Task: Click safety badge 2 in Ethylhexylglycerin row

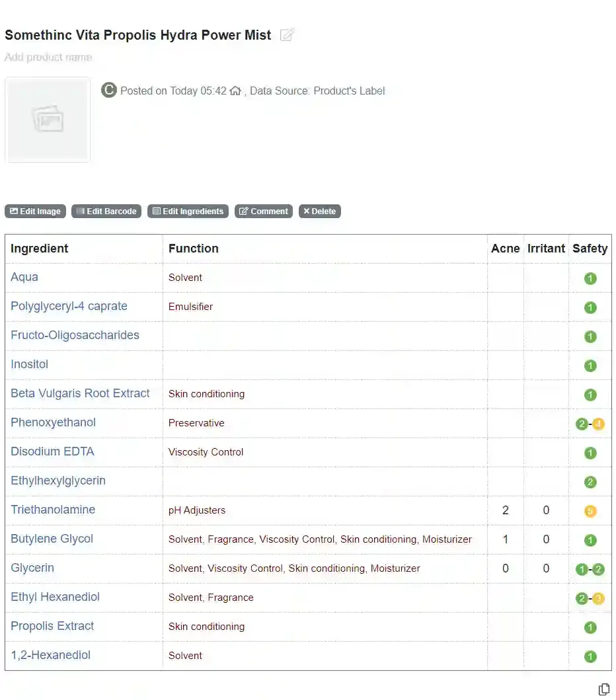Action: pyautogui.click(x=590, y=482)
